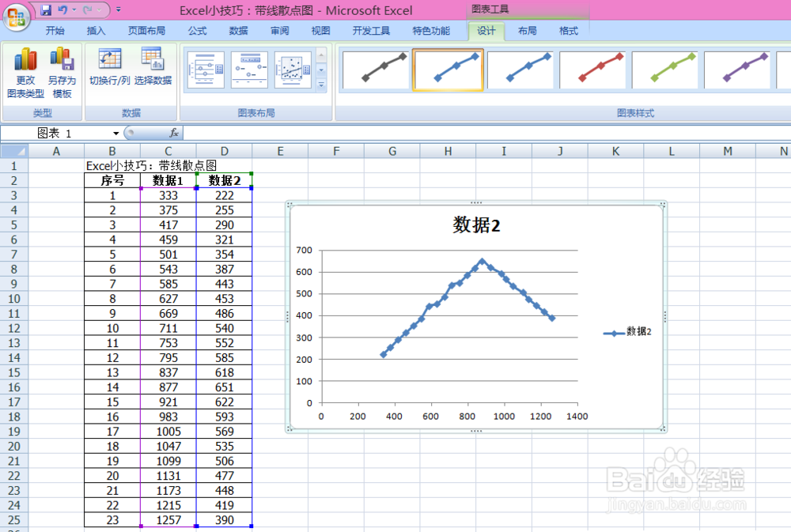Screen dimensions: 791x532
Task: Select cell with value 651
Action: [x=224, y=387]
